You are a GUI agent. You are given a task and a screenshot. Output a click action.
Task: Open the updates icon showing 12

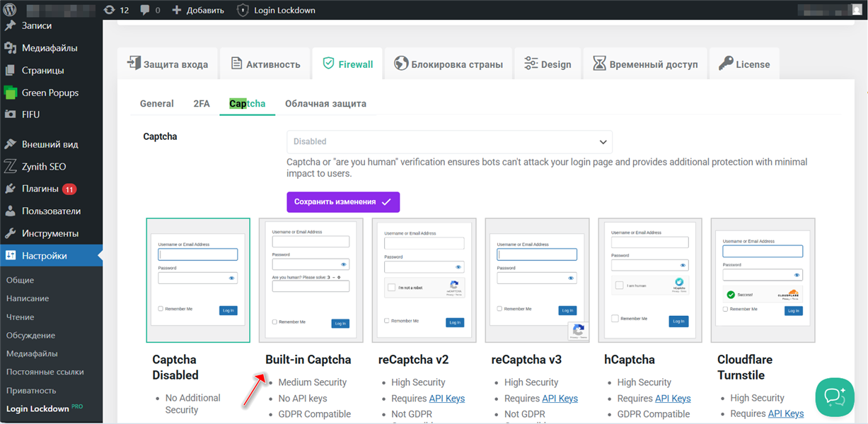click(x=109, y=10)
